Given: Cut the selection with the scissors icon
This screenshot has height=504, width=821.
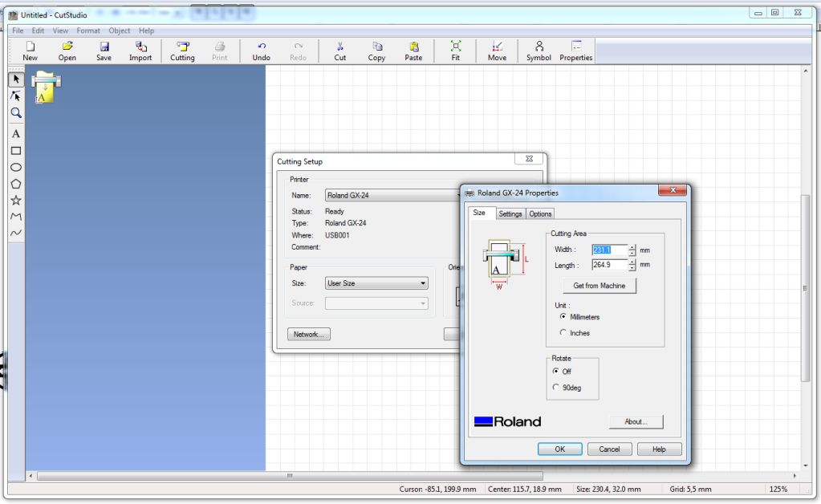Looking at the screenshot, I should click(x=339, y=51).
